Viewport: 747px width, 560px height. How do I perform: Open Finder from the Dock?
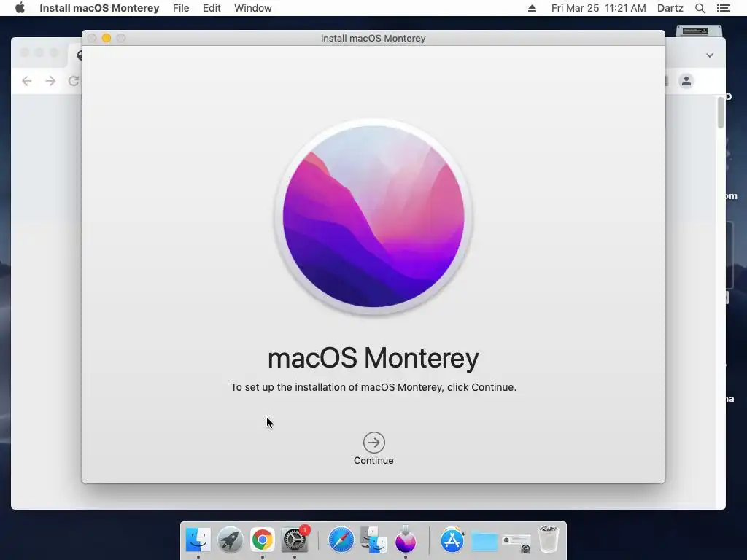tap(198, 540)
